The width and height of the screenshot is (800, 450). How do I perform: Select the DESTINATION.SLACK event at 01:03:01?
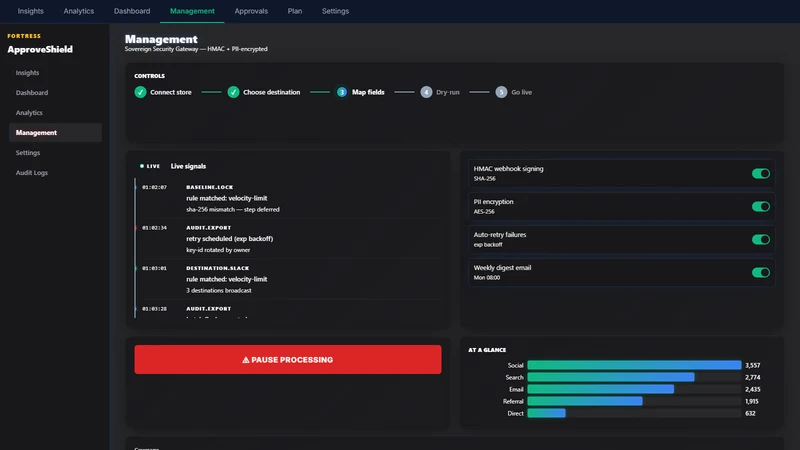click(x=288, y=279)
